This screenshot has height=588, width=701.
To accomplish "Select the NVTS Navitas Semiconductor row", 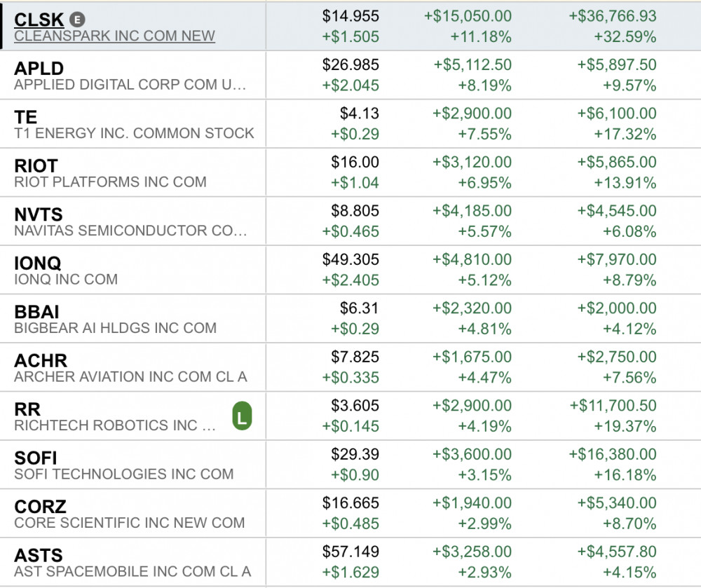I will (133, 221).
